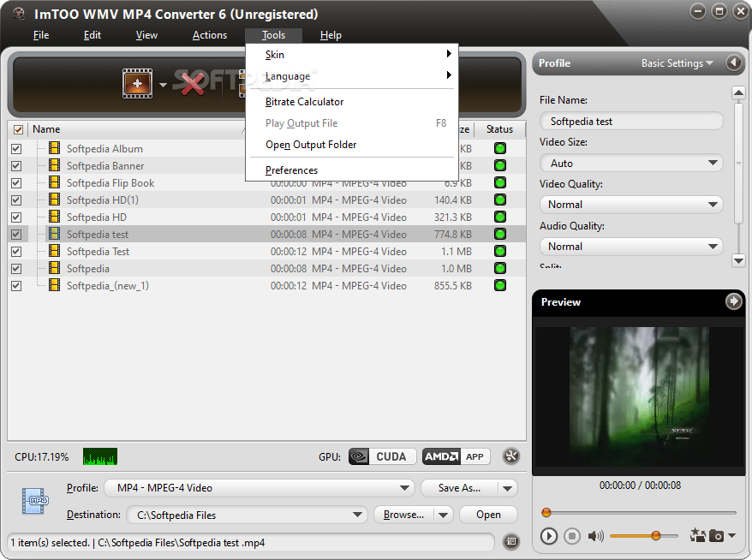The image size is (752, 560).
Task: Open the Destination folder combo box
Action: tap(247, 515)
